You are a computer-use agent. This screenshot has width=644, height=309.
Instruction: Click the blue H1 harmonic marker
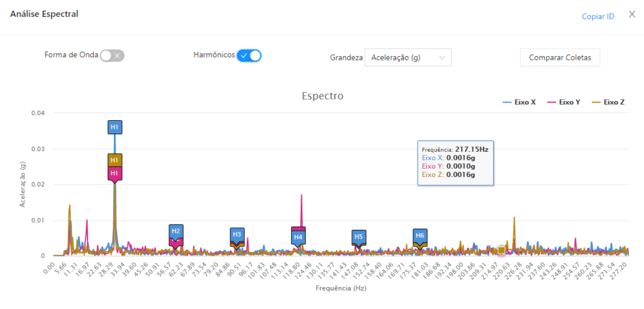114,127
